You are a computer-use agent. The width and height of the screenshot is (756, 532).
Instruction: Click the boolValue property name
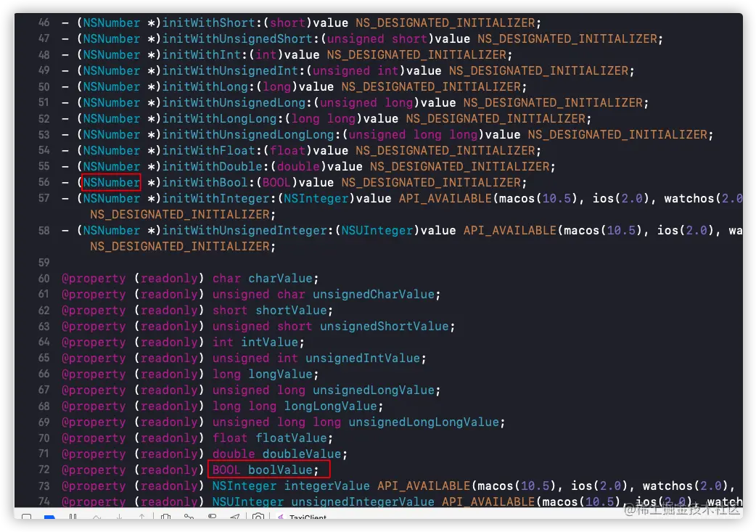280,470
